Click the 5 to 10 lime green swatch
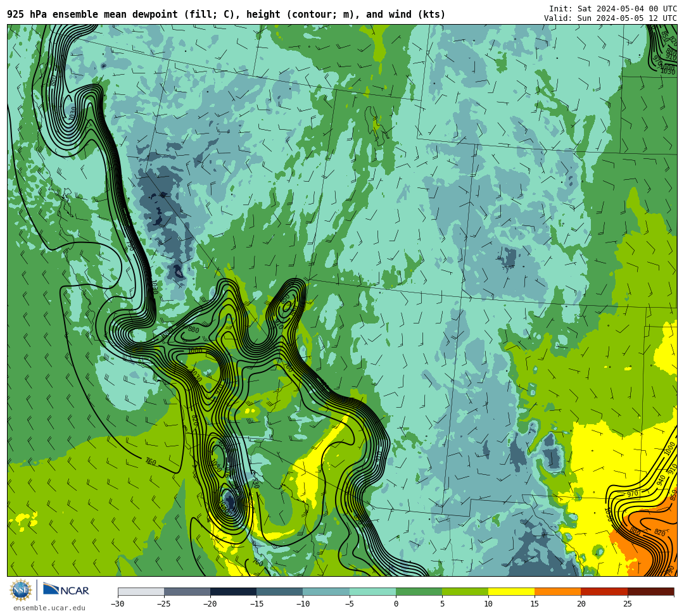The height and width of the screenshot is (616, 684). pyautogui.click(x=465, y=591)
